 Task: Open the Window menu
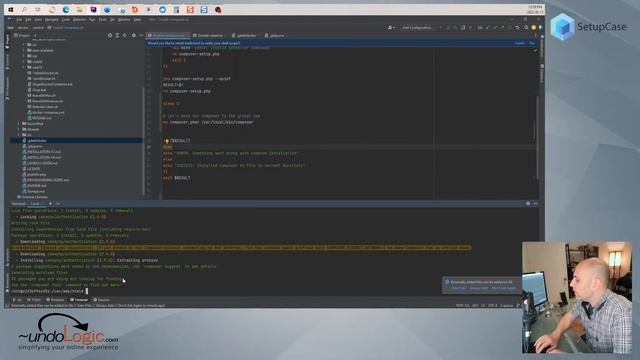(x=124, y=20)
